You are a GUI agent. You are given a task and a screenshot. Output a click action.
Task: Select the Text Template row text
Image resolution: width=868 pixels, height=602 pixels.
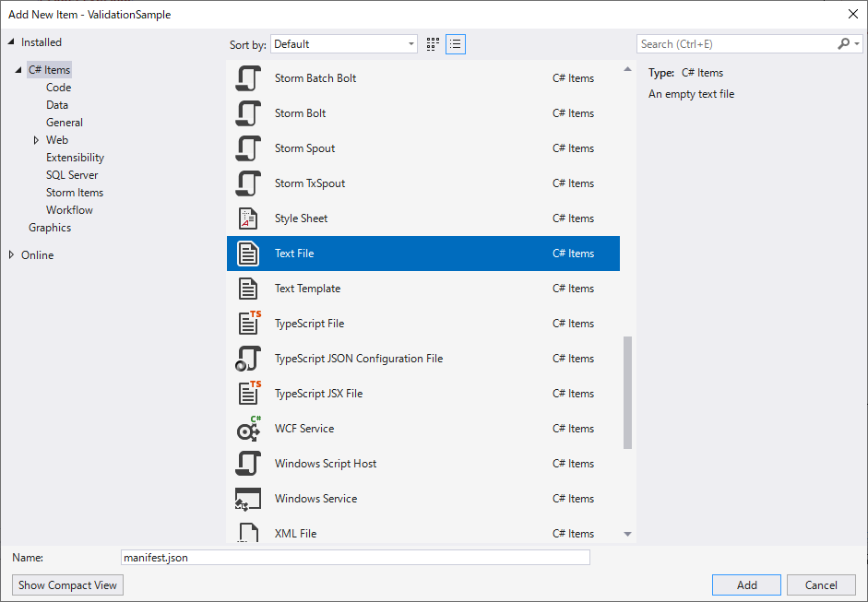coord(308,289)
